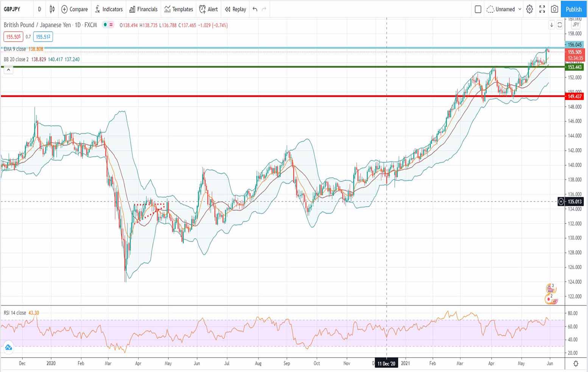The image size is (588, 372).
Task: Toggle the layout selection square
Action: coord(478,9)
